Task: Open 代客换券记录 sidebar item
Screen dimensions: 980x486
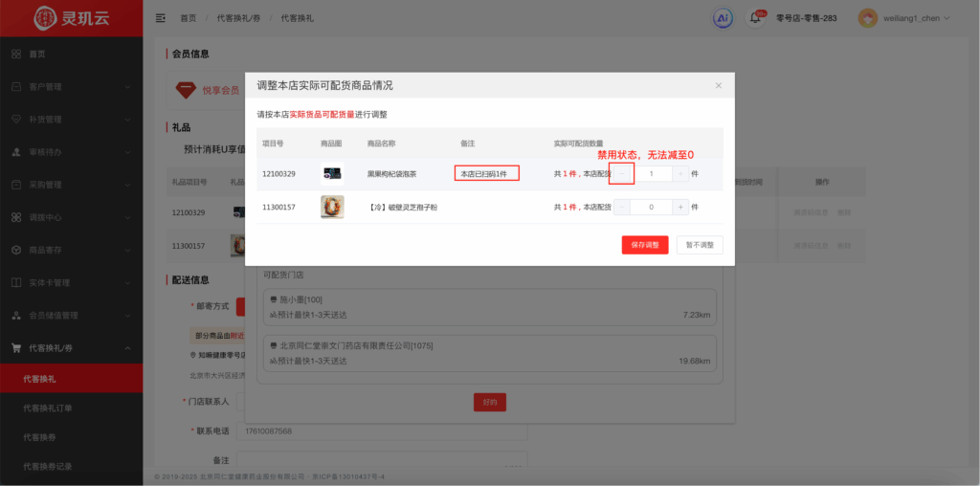Action: point(48,466)
